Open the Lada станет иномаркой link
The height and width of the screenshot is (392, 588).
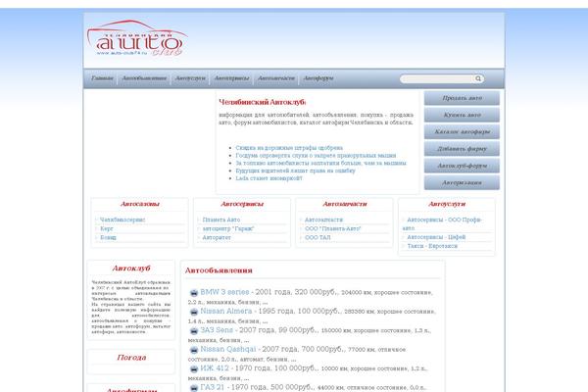point(269,178)
